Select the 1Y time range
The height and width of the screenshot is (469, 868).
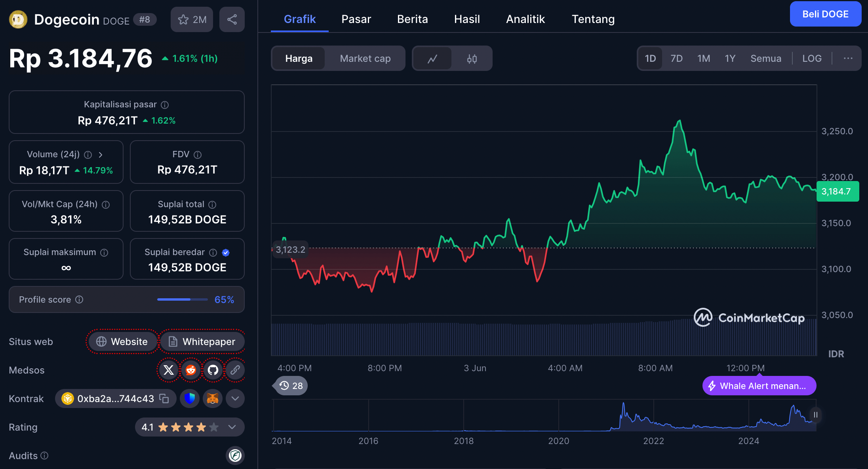[x=730, y=59]
